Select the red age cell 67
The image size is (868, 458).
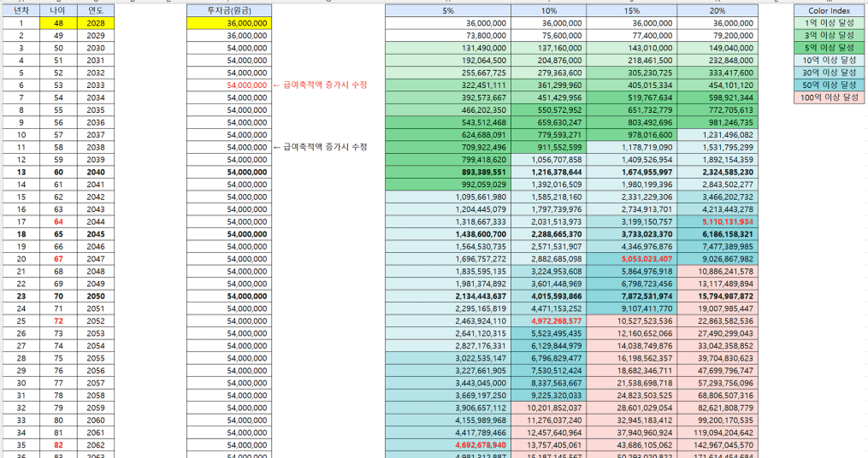[58, 259]
